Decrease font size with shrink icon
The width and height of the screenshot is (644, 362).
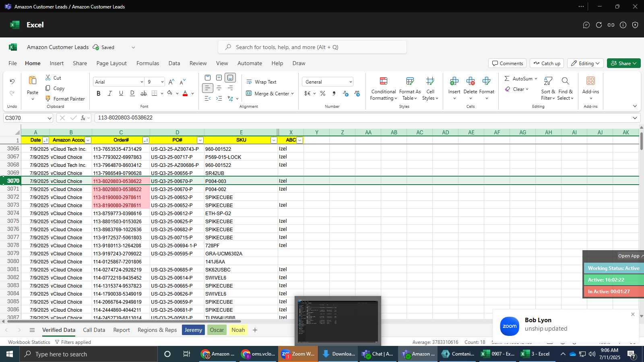(x=183, y=82)
